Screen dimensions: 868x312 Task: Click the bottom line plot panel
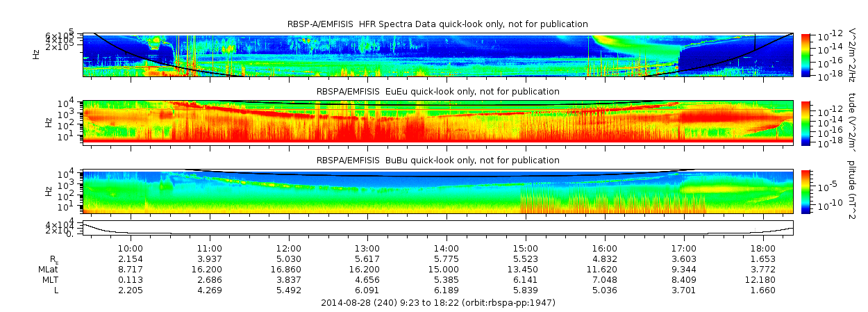point(438,228)
